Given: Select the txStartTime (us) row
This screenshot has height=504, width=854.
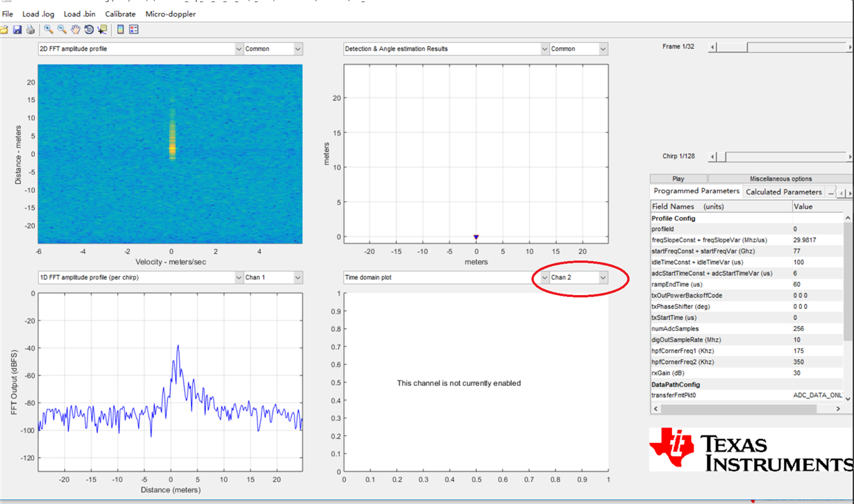Looking at the screenshot, I should tap(747, 317).
